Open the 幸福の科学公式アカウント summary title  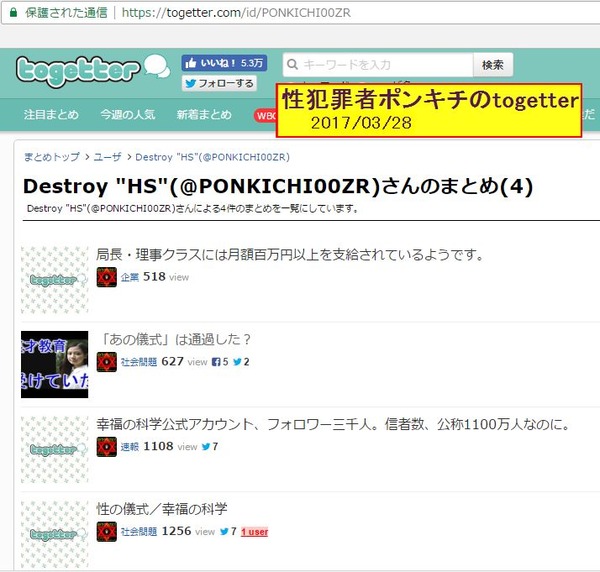[x=333, y=424]
